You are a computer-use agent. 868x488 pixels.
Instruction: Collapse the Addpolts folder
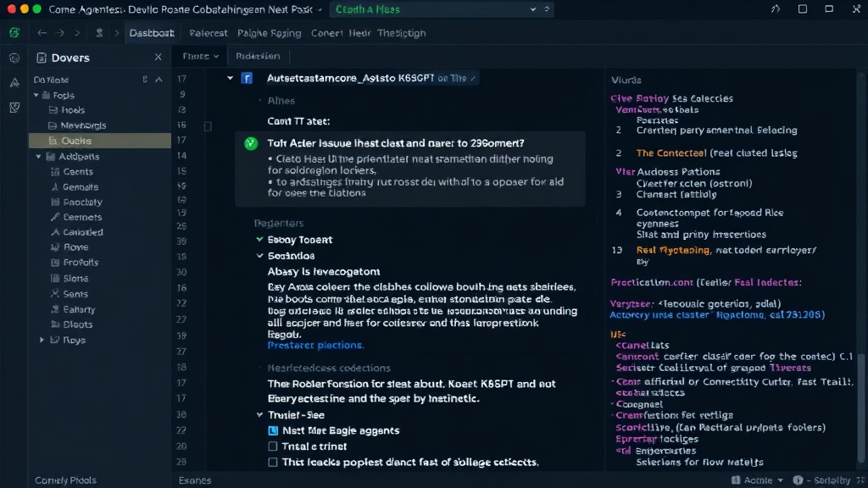pyautogui.click(x=38, y=157)
